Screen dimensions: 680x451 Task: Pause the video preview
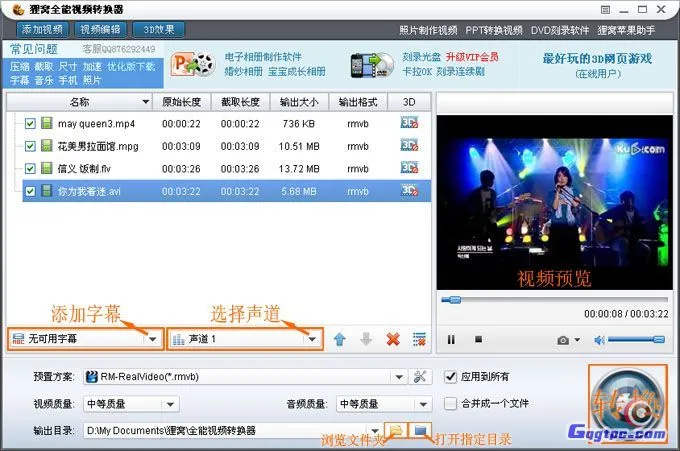click(451, 340)
